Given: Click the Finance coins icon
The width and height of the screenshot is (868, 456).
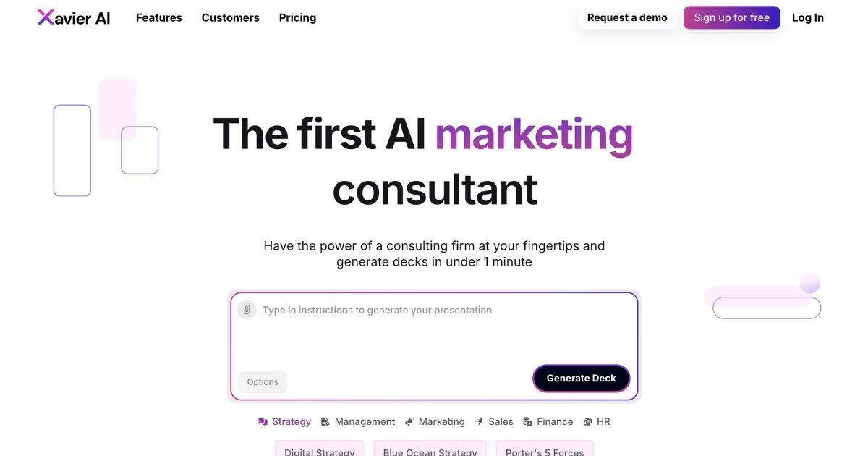Looking at the screenshot, I should (528, 421).
